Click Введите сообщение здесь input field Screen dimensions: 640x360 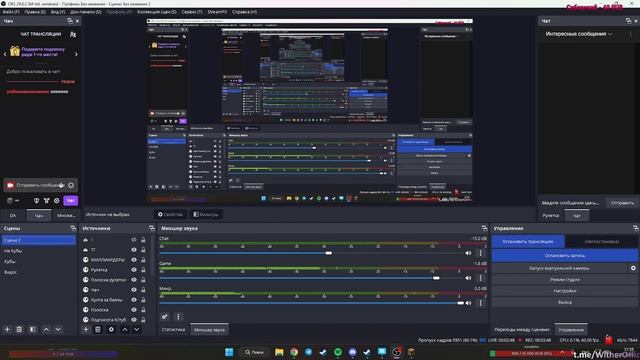click(571, 203)
